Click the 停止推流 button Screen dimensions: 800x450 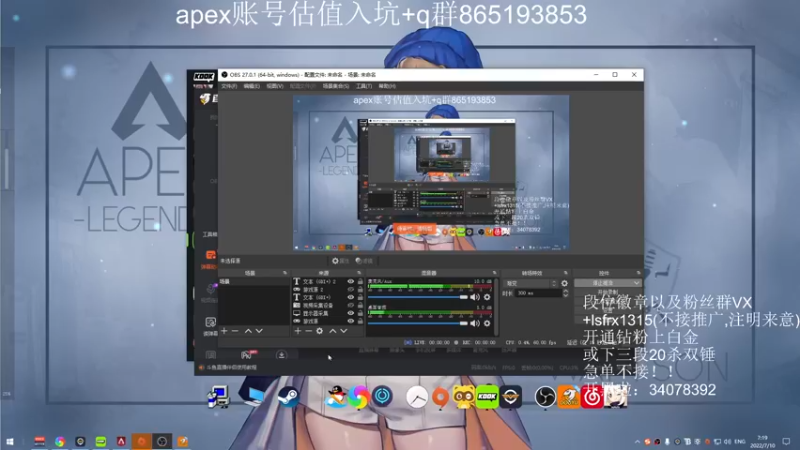603,283
